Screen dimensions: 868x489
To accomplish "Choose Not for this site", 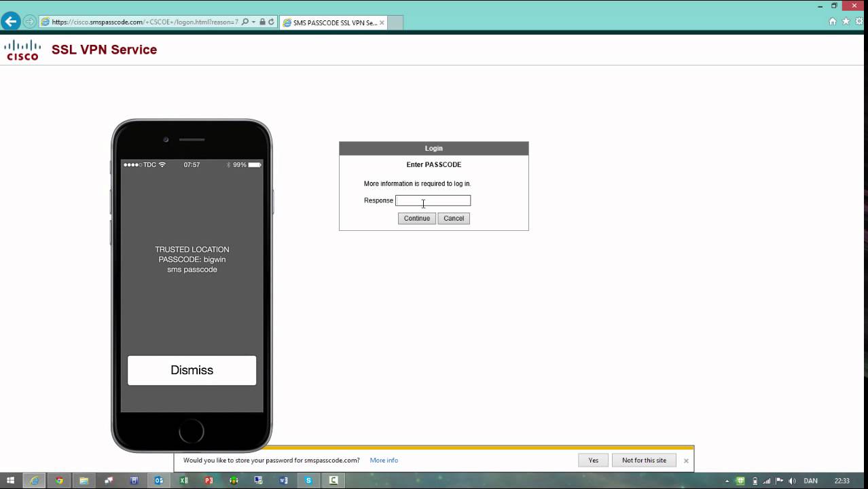I will [644, 460].
